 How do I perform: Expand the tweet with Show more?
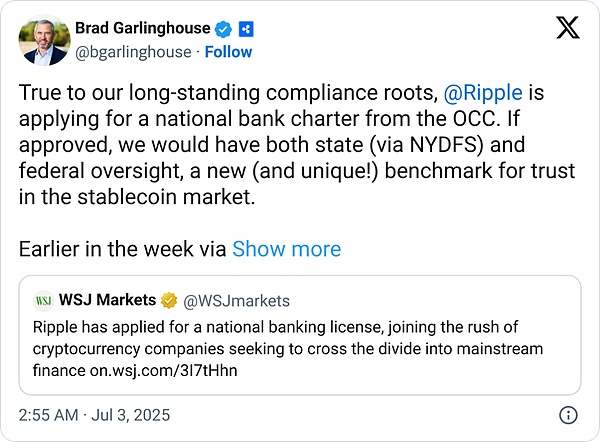[x=286, y=249]
